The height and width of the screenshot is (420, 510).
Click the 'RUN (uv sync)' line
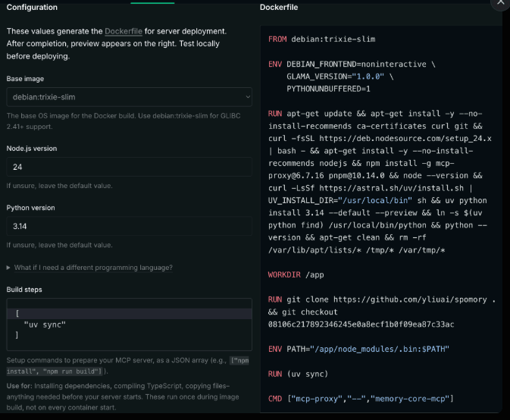point(298,374)
